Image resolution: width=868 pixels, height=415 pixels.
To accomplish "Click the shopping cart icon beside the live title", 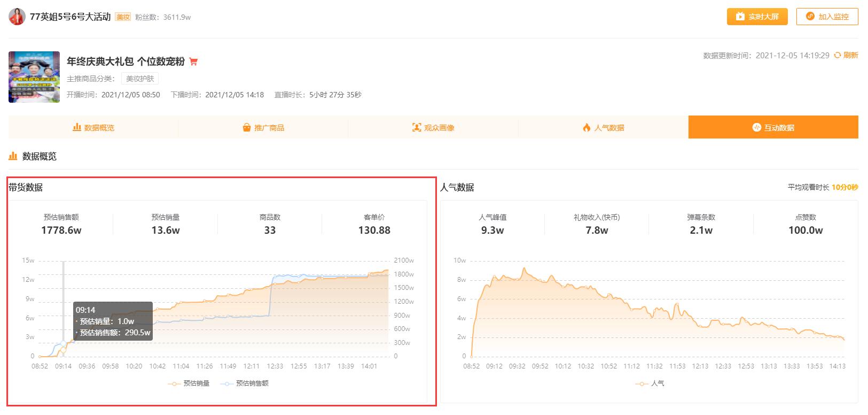I will [193, 62].
